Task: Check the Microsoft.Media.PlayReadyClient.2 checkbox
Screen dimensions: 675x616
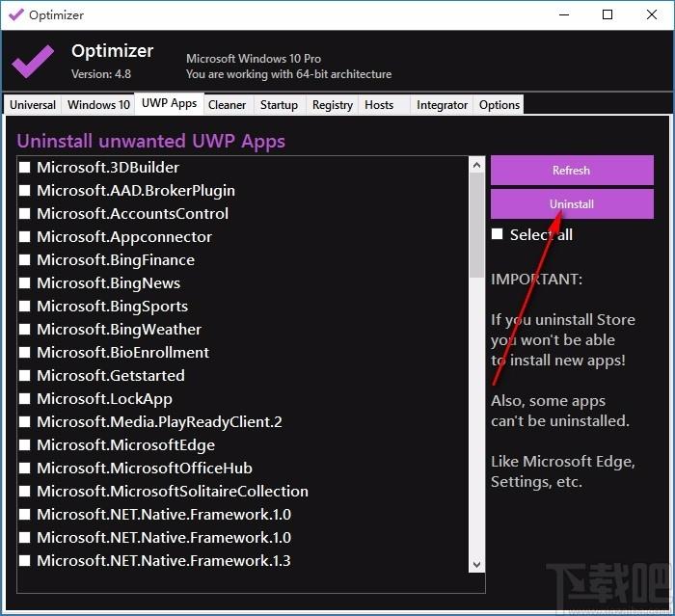Action: 25,422
